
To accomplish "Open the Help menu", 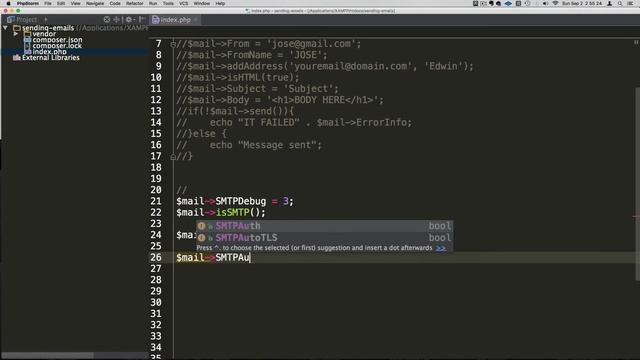I will pyautogui.click(x=220, y=3).
